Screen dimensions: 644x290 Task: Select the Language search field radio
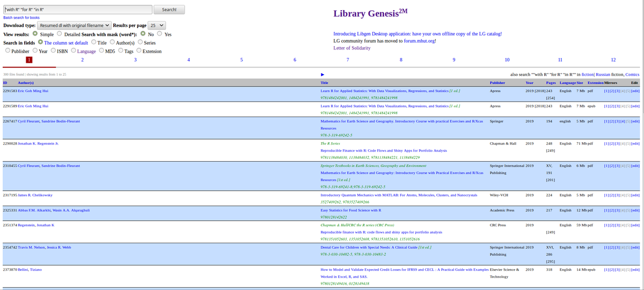(x=74, y=51)
